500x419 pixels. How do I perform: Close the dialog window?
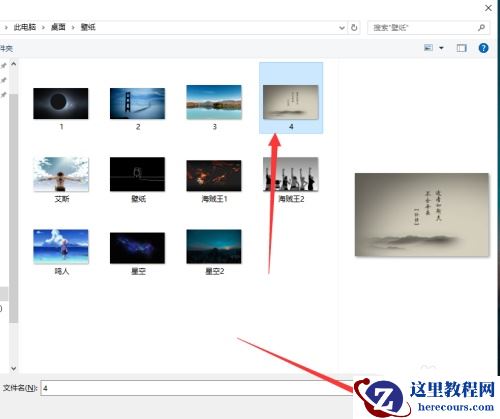[x=488, y=8]
